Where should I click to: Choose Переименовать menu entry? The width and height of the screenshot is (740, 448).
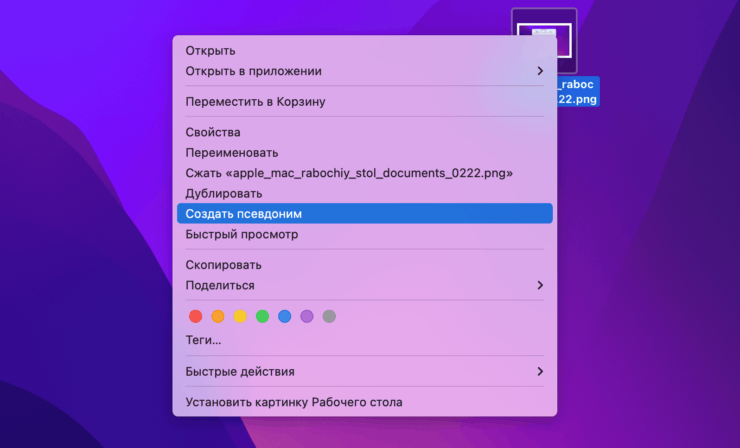(364, 153)
